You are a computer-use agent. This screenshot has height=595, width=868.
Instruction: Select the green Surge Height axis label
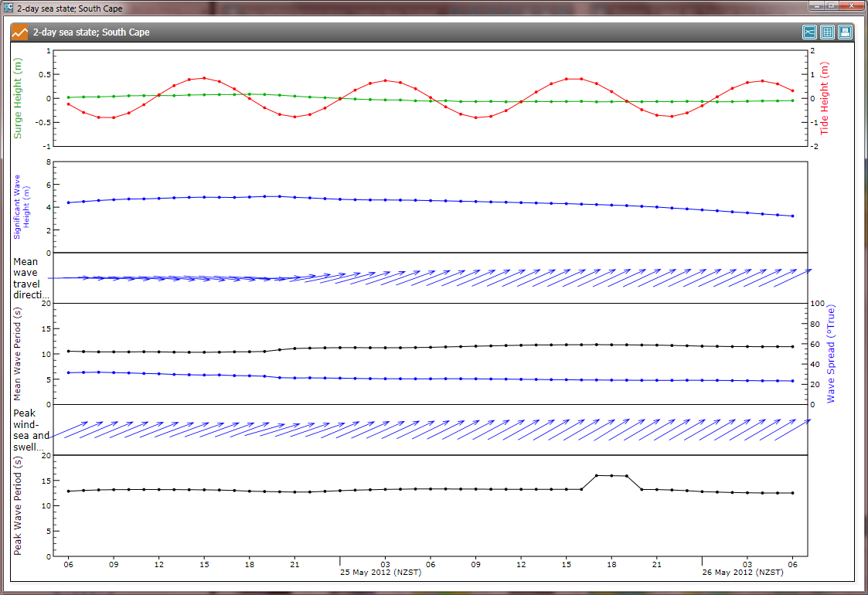[x=18, y=98]
